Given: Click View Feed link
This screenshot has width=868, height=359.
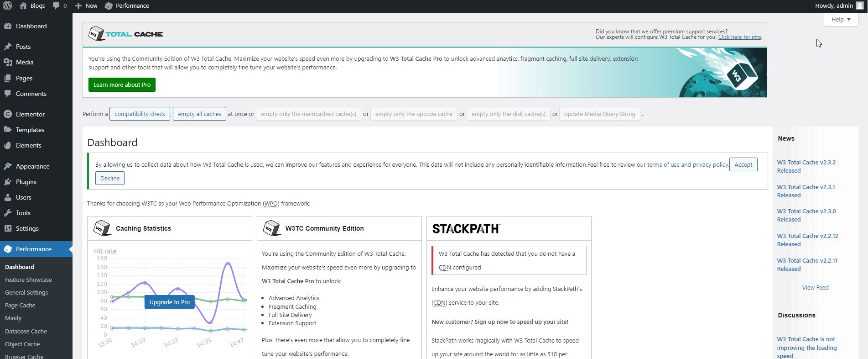Looking at the screenshot, I should (x=815, y=287).
